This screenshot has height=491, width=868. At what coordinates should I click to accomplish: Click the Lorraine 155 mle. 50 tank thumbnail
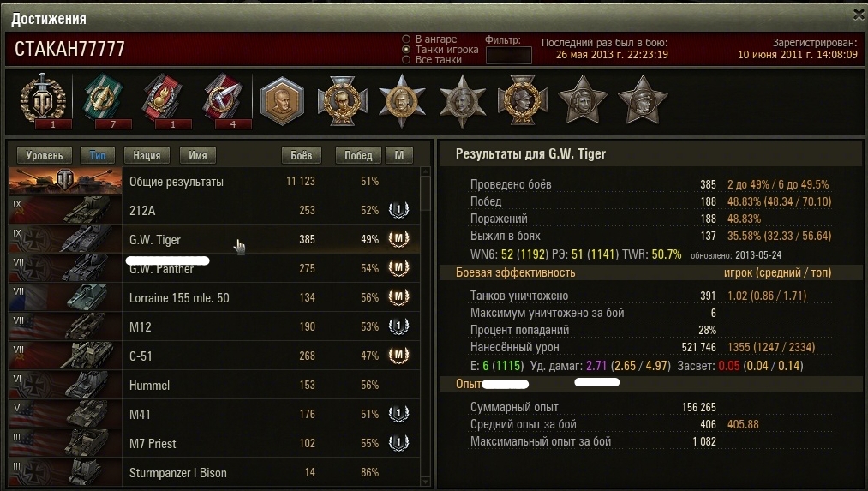coord(65,297)
